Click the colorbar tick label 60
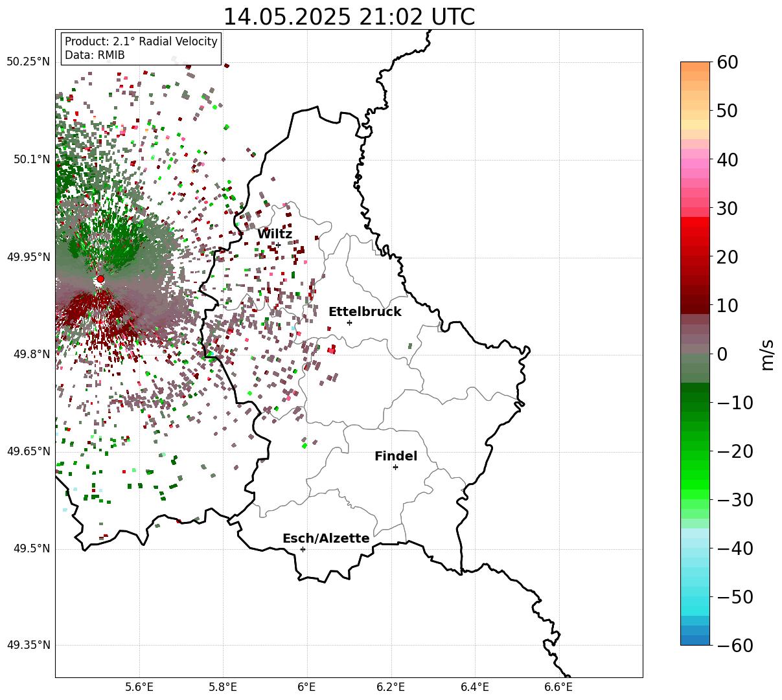The width and height of the screenshot is (782, 700). pos(727,62)
